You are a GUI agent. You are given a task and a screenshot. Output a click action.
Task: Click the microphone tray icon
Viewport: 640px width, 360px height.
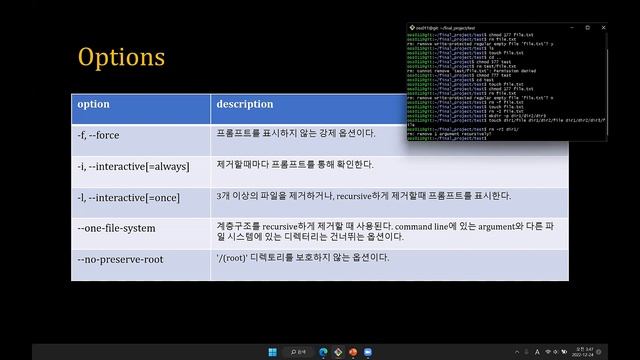coord(527,352)
